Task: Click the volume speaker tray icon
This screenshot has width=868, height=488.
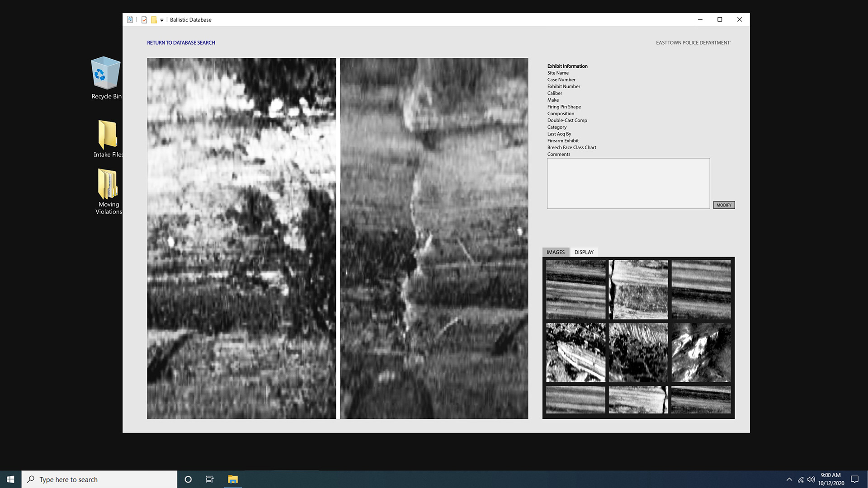Action: tap(811, 479)
